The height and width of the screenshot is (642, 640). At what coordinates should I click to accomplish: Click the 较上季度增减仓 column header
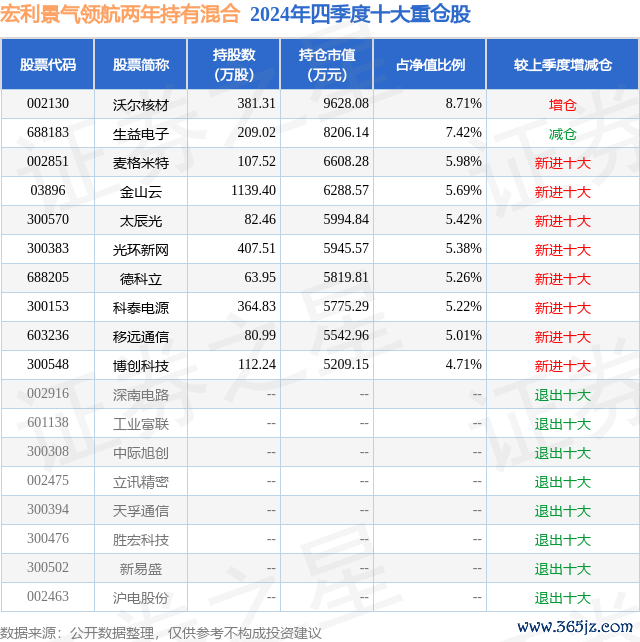(x=563, y=65)
